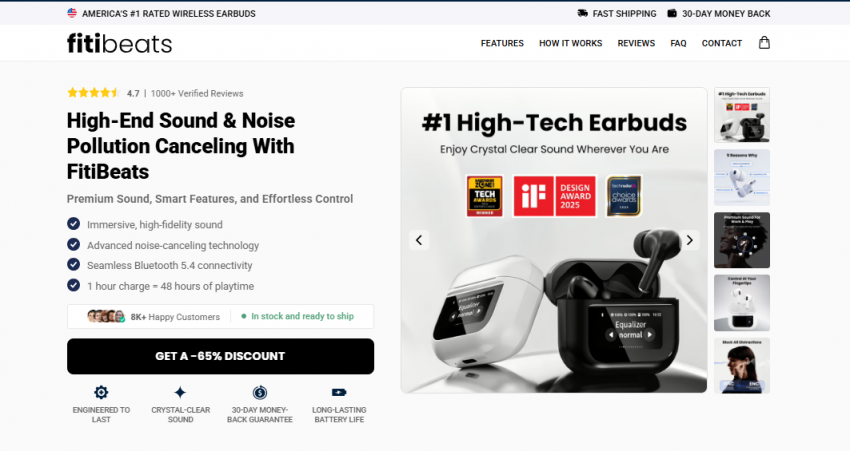The height and width of the screenshot is (451, 850).
Task: Open the Reviews navigation link
Action: pos(636,43)
